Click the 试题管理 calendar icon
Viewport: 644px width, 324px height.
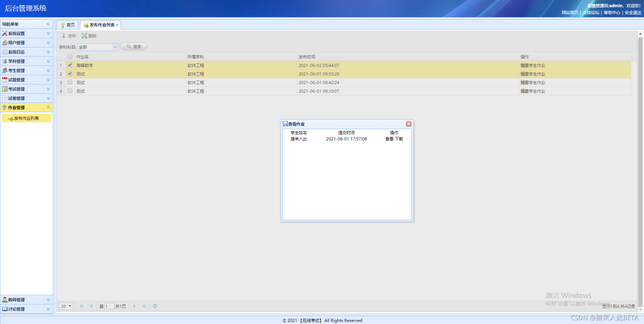[5, 80]
